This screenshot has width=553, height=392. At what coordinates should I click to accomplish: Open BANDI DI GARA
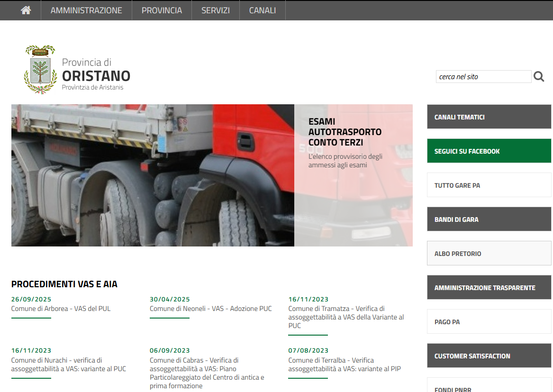click(x=489, y=219)
